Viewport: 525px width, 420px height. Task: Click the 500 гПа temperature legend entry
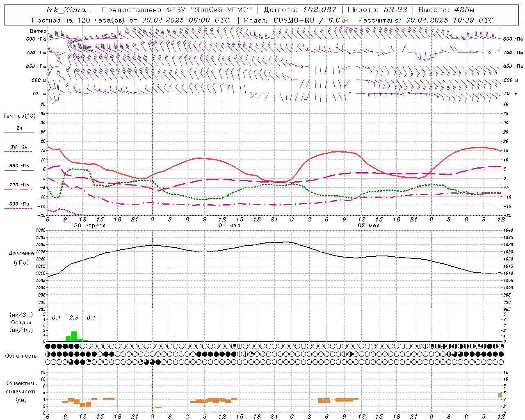click(x=19, y=203)
